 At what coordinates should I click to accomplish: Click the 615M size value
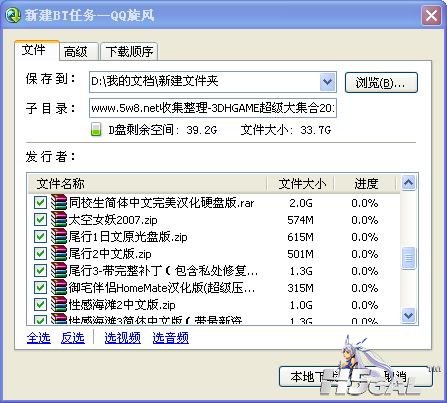[x=300, y=237]
